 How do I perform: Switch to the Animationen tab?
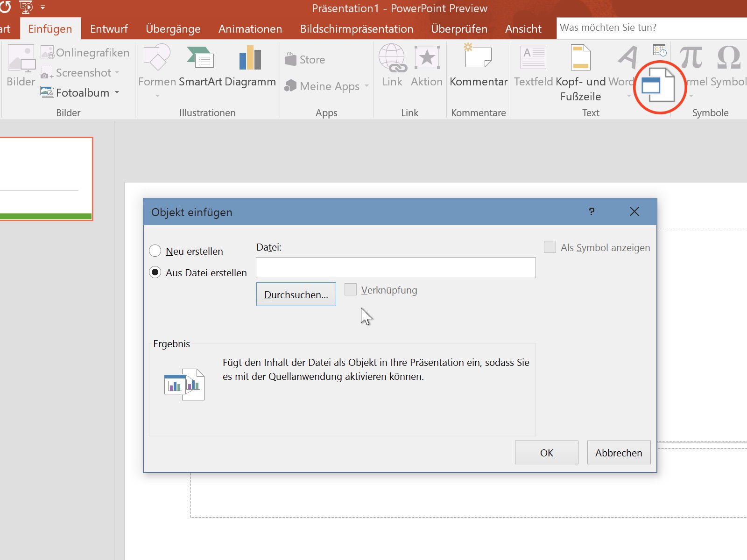click(x=250, y=28)
